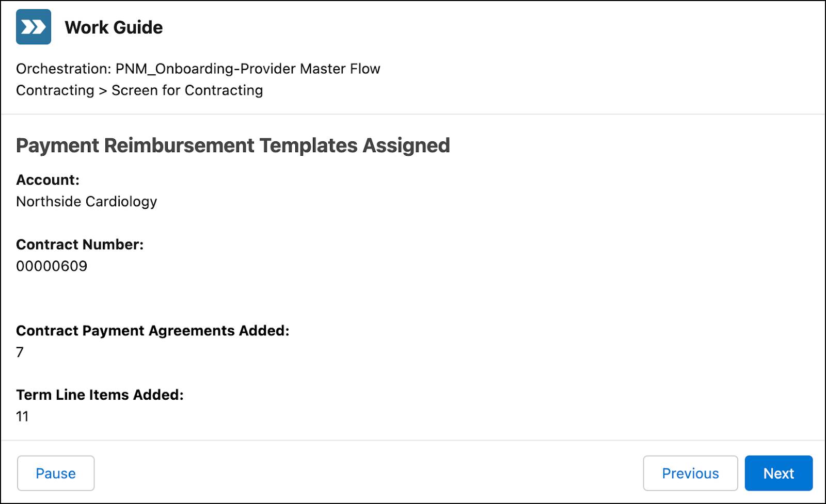This screenshot has width=826, height=504.
Task: Click the Northside Cardiology account name
Action: click(86, 202)
